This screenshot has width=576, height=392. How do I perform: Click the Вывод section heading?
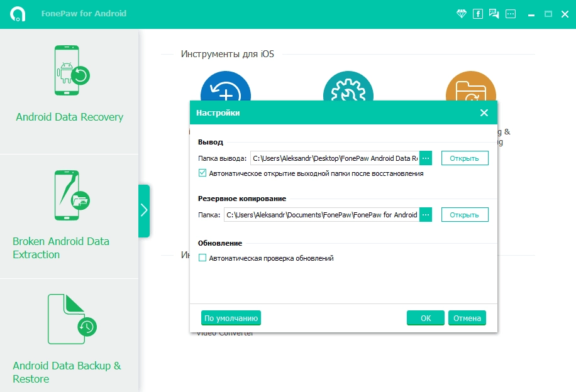[x=211, y=142]
